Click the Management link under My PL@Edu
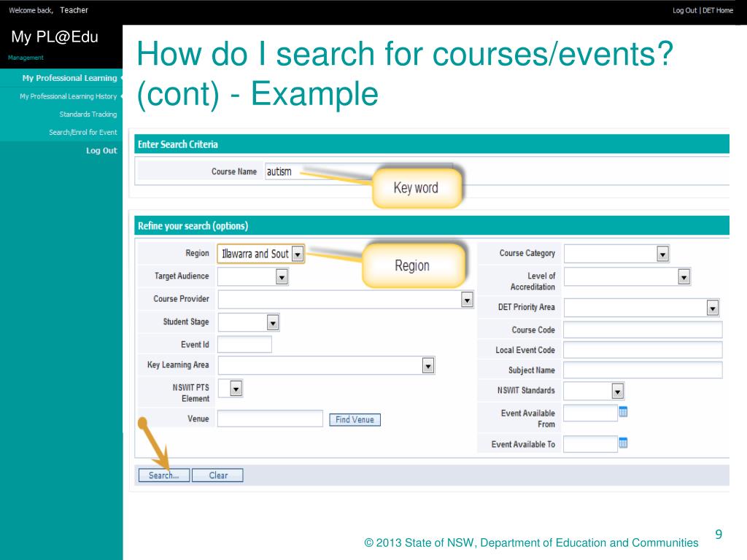The height and width of the screenshot is (560, 747). [x=26, y=58]
